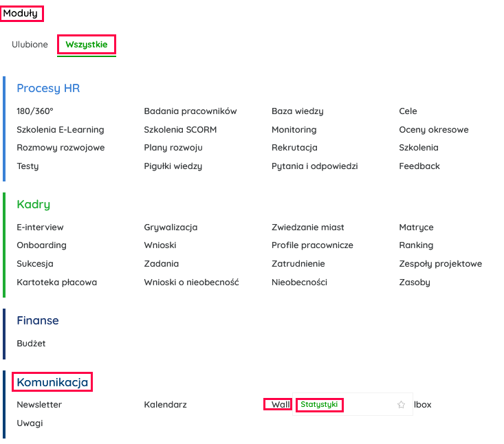504x444 pixels.
Task: Open Oceny okresowe module
Action: point(433,129)
